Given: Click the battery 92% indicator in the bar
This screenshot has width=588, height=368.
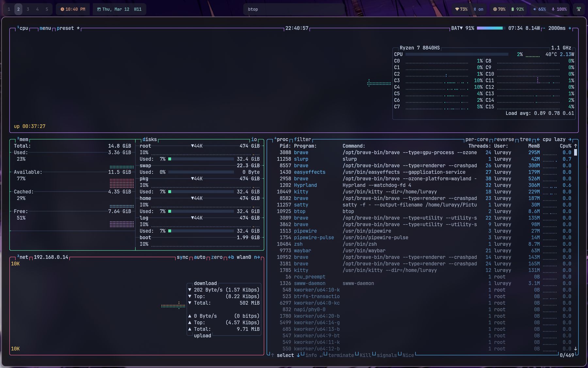Looking at the screenshot, I should (x=517, y=9).
